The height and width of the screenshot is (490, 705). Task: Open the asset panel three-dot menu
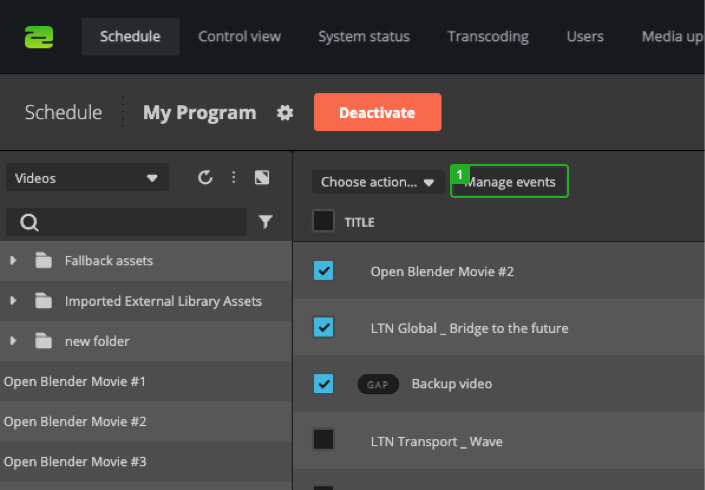(233, 178)
